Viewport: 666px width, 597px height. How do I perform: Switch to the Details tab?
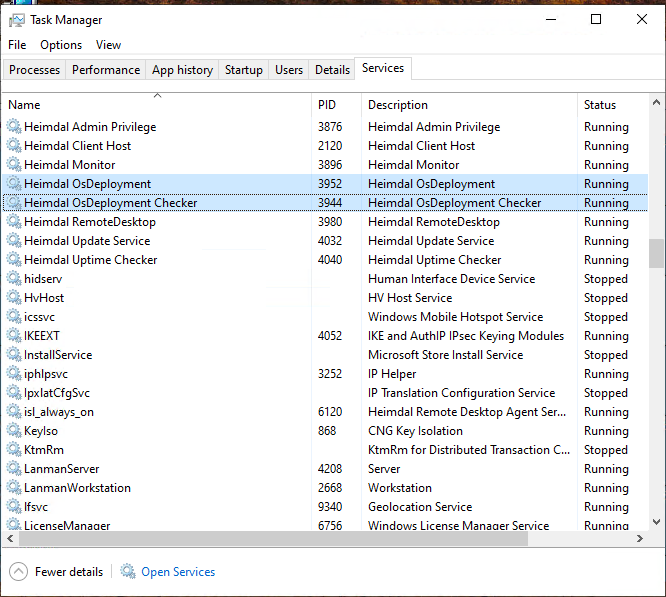tap(332, 70)
